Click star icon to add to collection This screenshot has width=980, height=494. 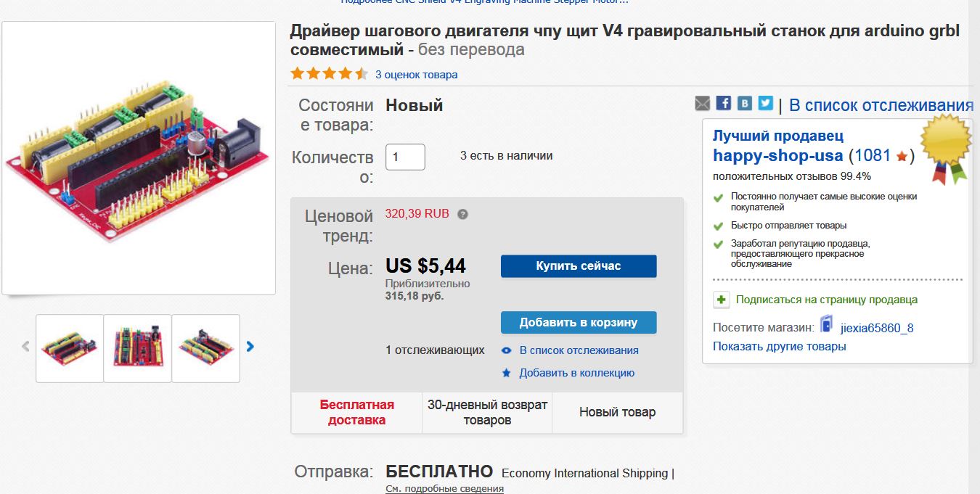507,373
